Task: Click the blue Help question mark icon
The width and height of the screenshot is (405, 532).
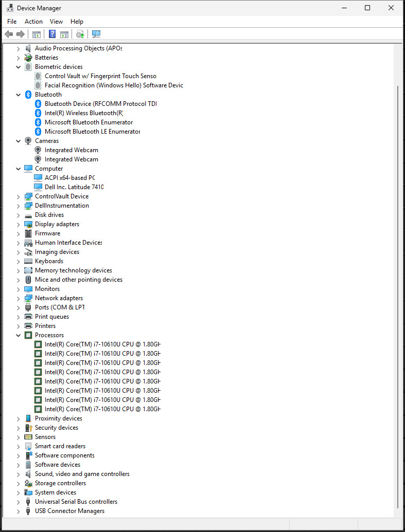Action: click(52, 34)
